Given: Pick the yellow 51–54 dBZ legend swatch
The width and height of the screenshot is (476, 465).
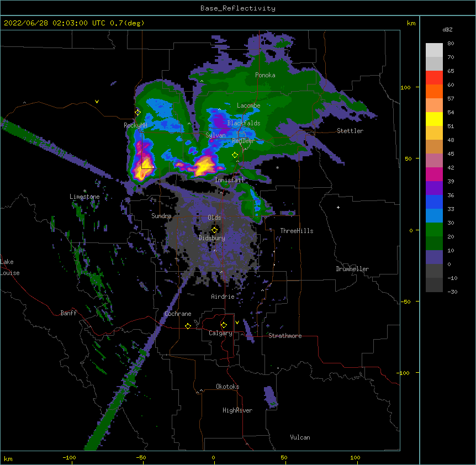Looking at the screenshot, I should 434,119.
